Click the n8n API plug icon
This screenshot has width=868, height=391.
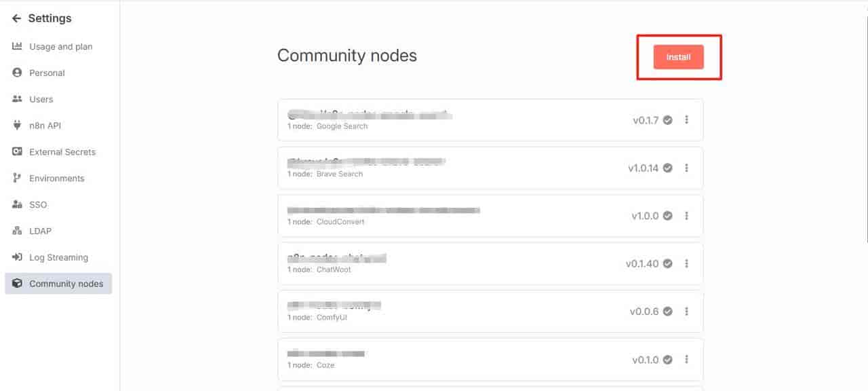[18, 126]
